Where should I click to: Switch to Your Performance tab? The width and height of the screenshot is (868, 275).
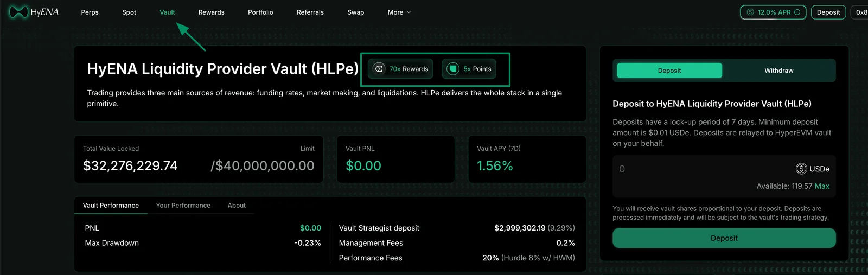[183, 206]
